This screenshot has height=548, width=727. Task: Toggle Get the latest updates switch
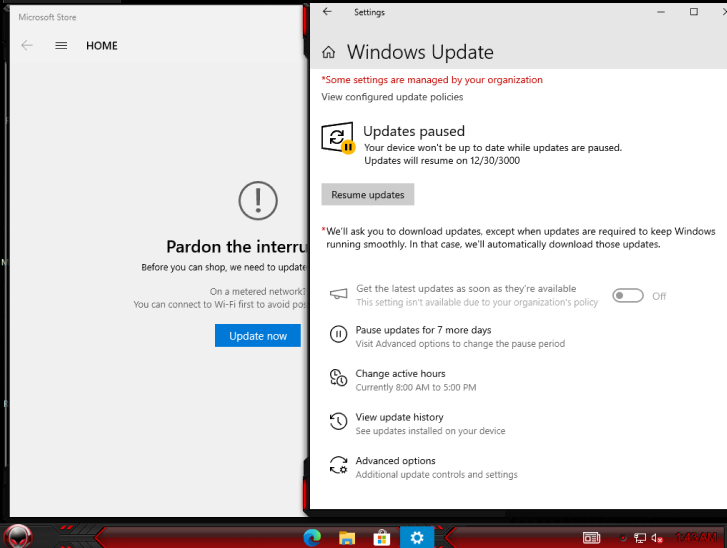click(628, 296)
